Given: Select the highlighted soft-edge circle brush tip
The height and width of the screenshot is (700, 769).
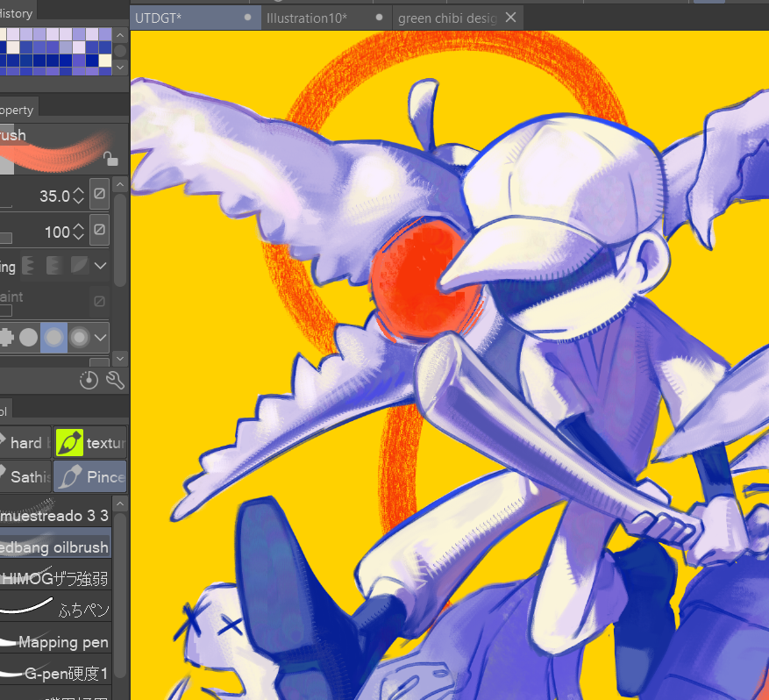Looking at the screenshot, I should pyautogui.click(x=54, y=337).
